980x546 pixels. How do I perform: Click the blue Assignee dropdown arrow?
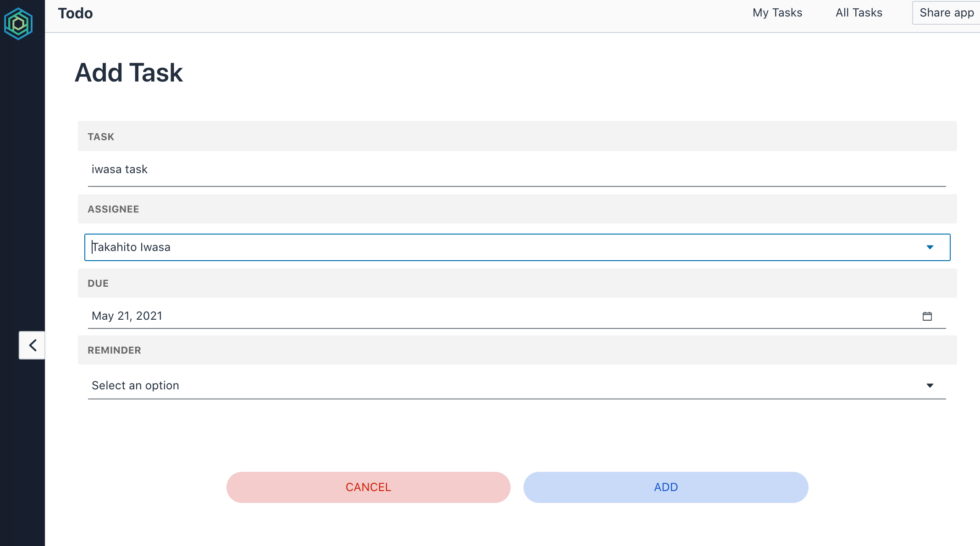[930, 247]
